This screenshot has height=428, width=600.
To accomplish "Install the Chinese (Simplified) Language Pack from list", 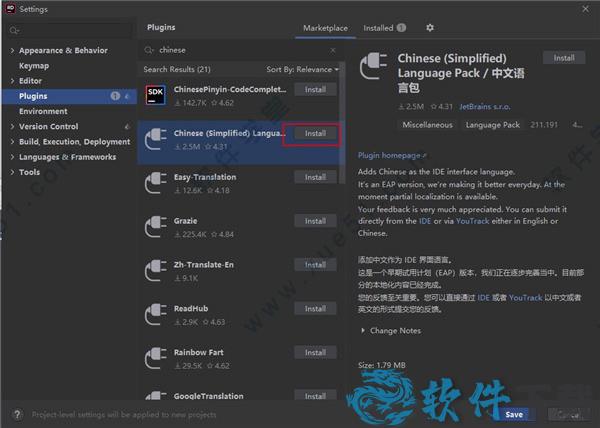I will 315,133.
